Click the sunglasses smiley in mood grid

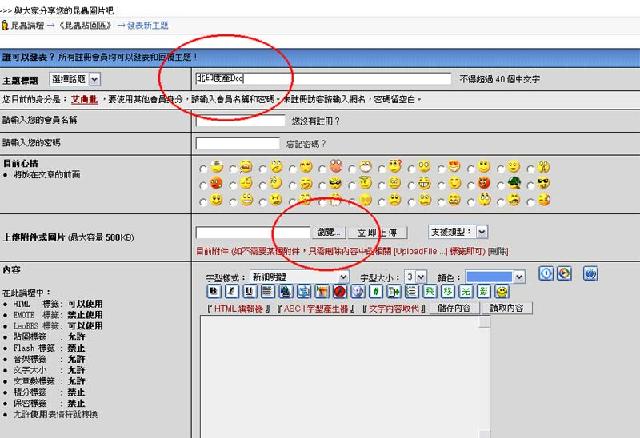click(x=335, y=183)
